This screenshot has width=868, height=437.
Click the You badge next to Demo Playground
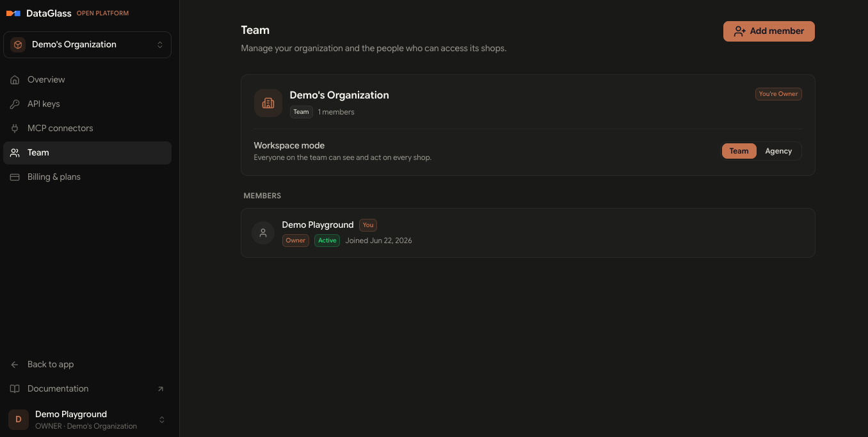point(368,225)
